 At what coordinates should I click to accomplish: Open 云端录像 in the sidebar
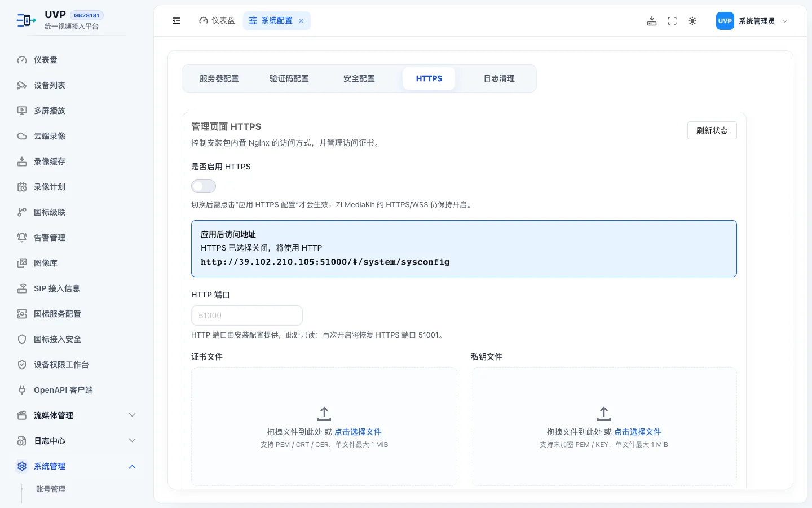click(77, 136)
